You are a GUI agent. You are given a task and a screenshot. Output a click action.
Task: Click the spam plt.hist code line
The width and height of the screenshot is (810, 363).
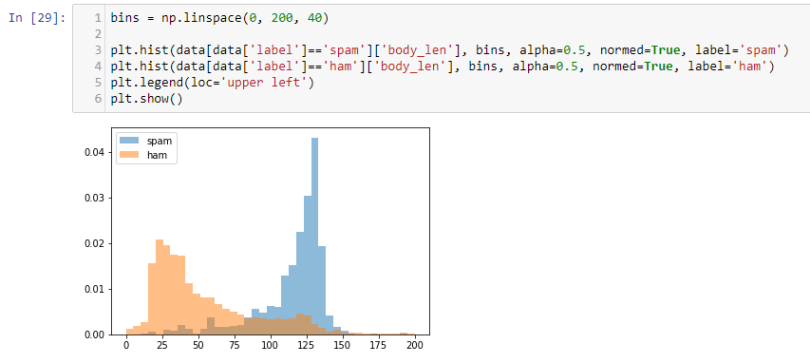[x=449, y=50]
